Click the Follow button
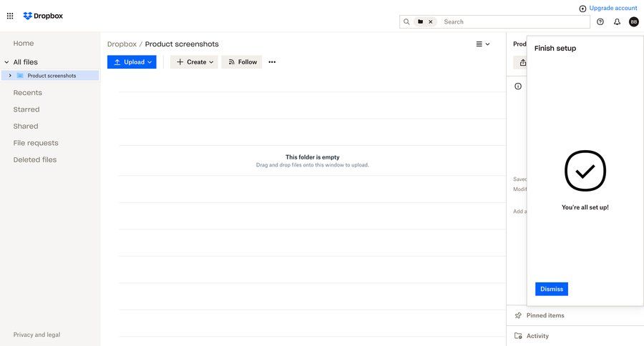644x346 pixels. [x=242, y=62]
